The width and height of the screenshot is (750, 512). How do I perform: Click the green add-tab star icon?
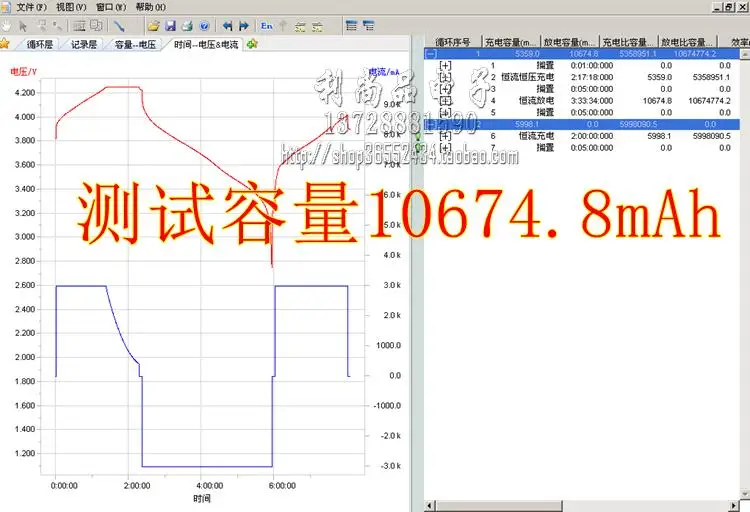click(252, 44)
